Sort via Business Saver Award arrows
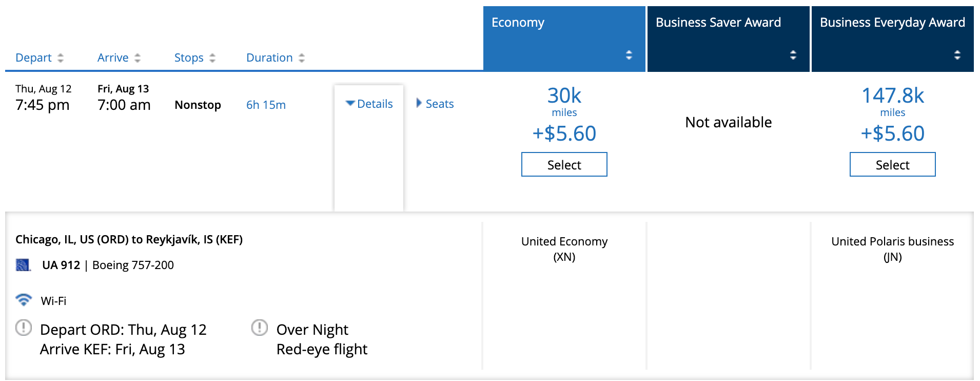 793,55
